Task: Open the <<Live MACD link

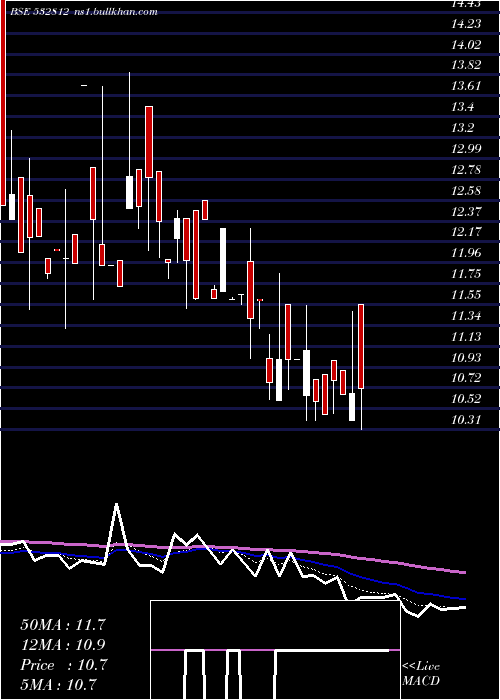Action: coord(421,674)
